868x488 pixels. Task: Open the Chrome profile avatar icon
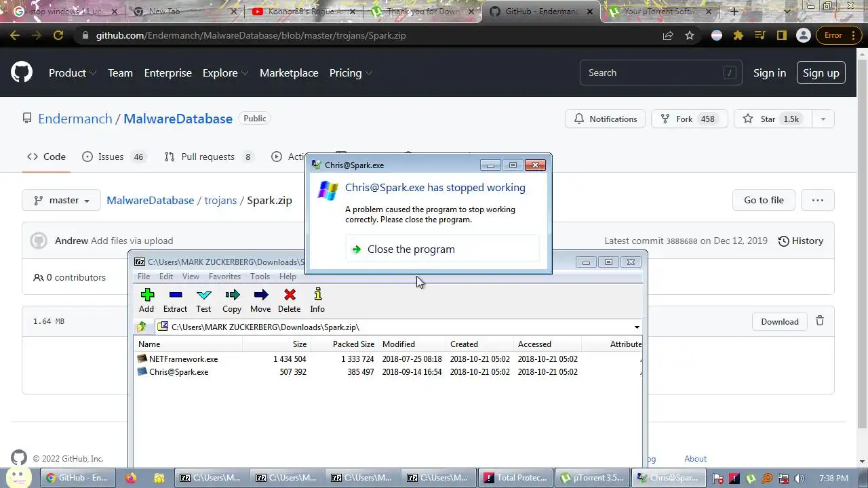[803, 35]
